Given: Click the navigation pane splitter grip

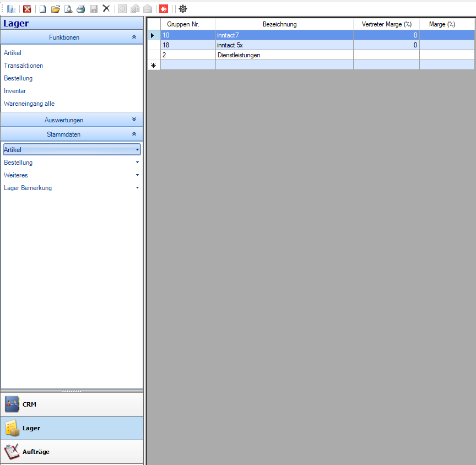Looking at the screenshot, I should [72, 391].
